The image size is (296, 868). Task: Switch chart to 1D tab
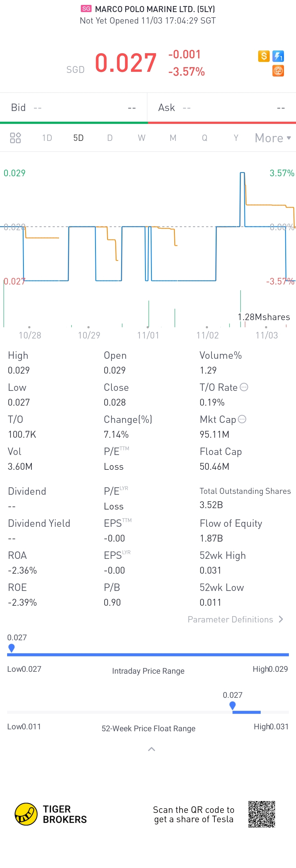(x=47, y=138)
